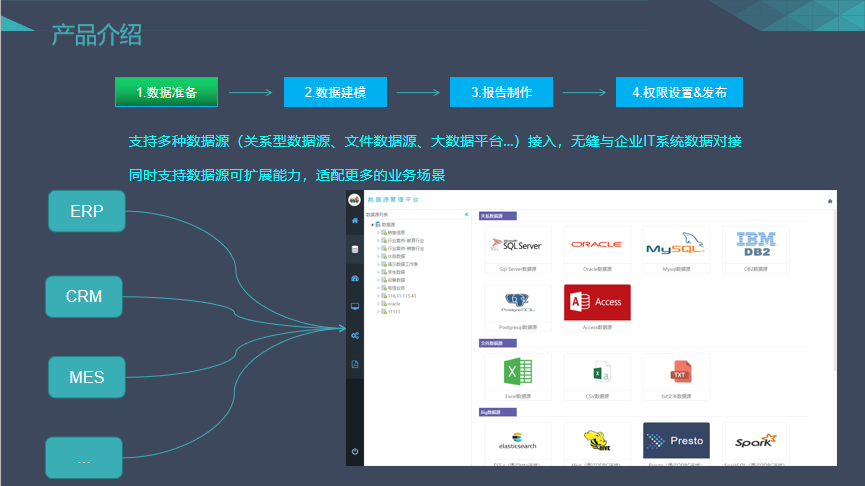Click the small home icon at the top right

[830, 201]
